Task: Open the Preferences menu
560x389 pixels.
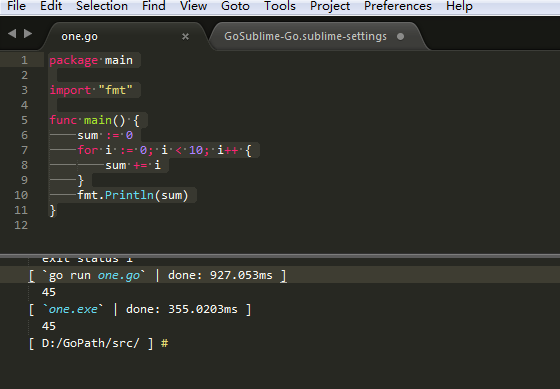Action: [398, 6]
